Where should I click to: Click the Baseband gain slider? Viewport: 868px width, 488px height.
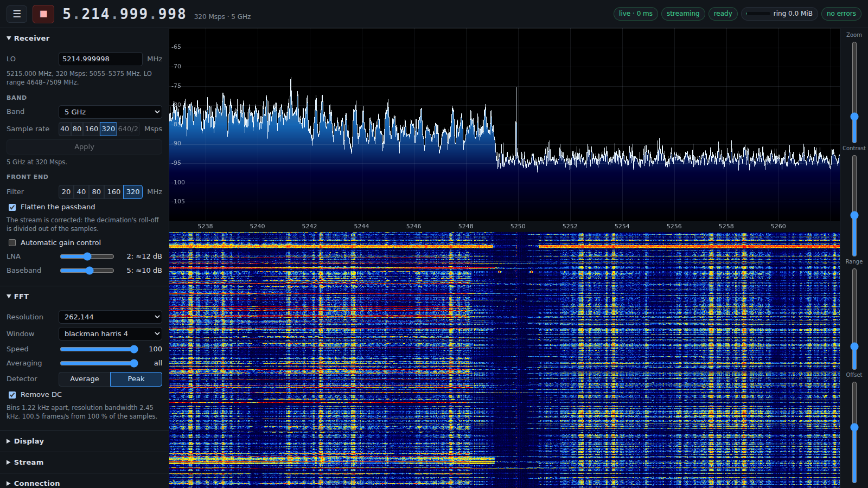87,271
